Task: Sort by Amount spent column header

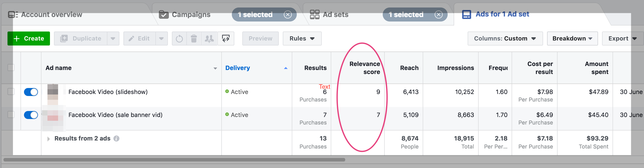Action: point(597,68)
